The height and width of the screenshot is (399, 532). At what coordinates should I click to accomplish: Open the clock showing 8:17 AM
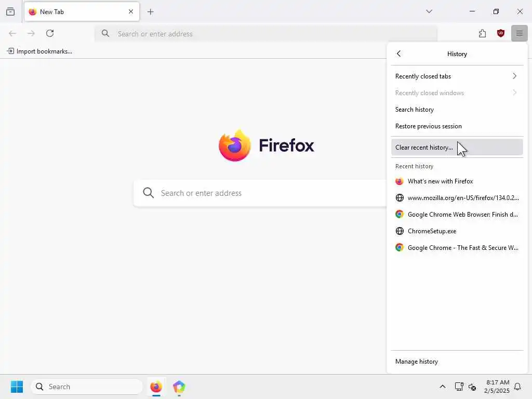[497, 387]
